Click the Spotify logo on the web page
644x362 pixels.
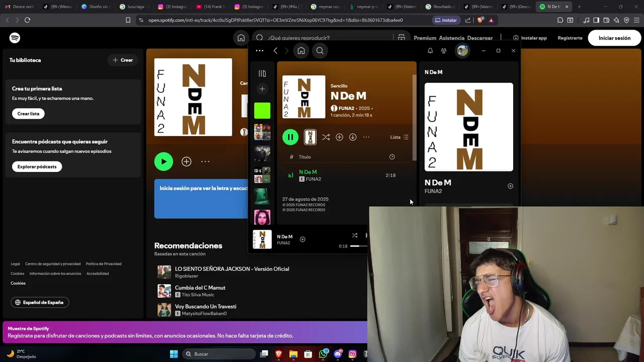tap(15, 38)
